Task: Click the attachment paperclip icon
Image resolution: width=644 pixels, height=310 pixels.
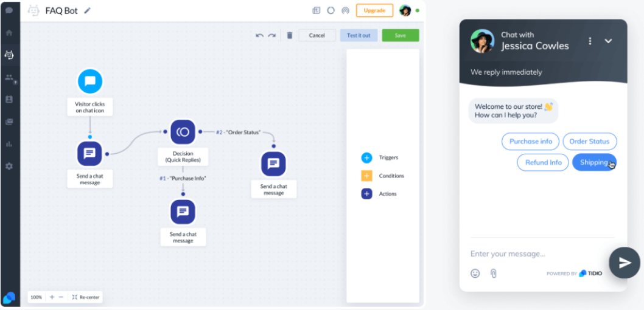Action: click(x=493, y=274)
